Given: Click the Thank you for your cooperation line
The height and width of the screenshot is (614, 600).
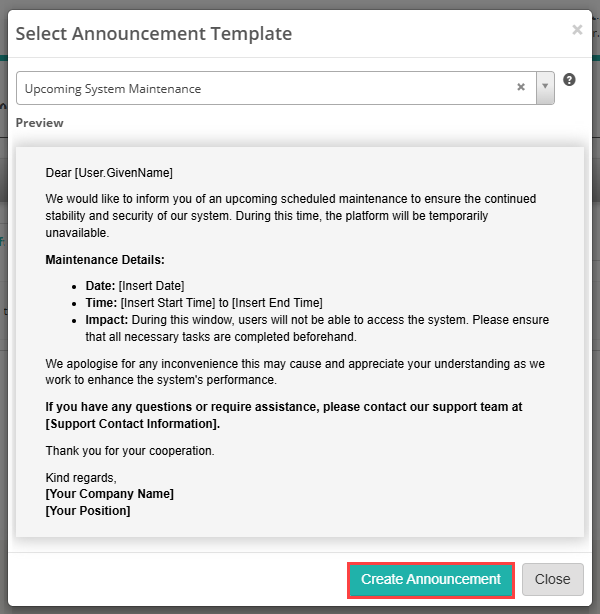Looking at the screenshot, I should 130,451.
